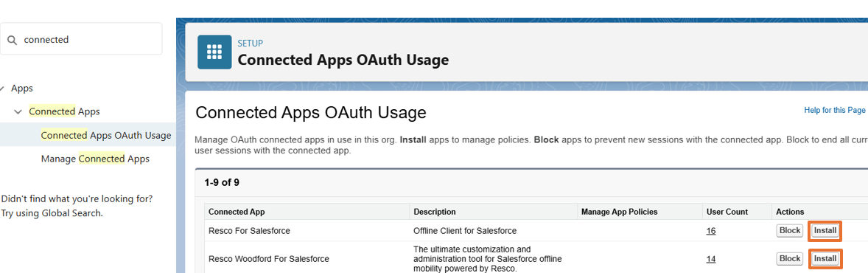The height and width of the screenshot is (273, 868).
Task: Select 'Resco Woodford For Salesforce' app name cell
Action: pos(269,258)
